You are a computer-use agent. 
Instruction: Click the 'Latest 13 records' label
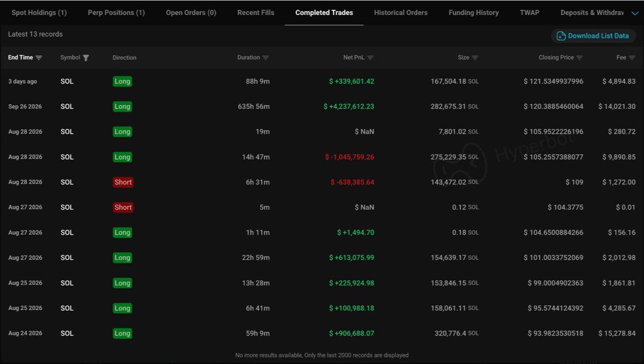pos(35,34)
